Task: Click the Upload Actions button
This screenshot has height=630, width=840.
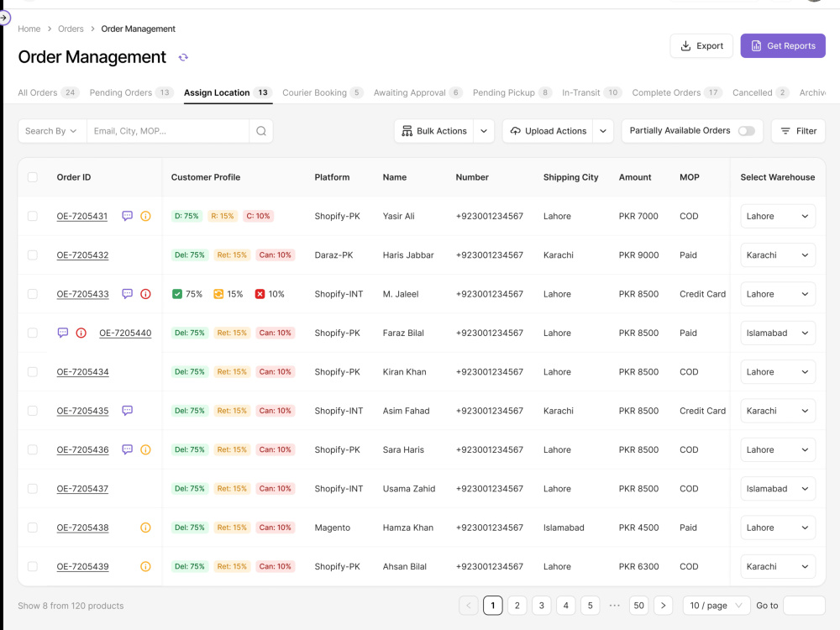Action: click(x=548, y=131)
